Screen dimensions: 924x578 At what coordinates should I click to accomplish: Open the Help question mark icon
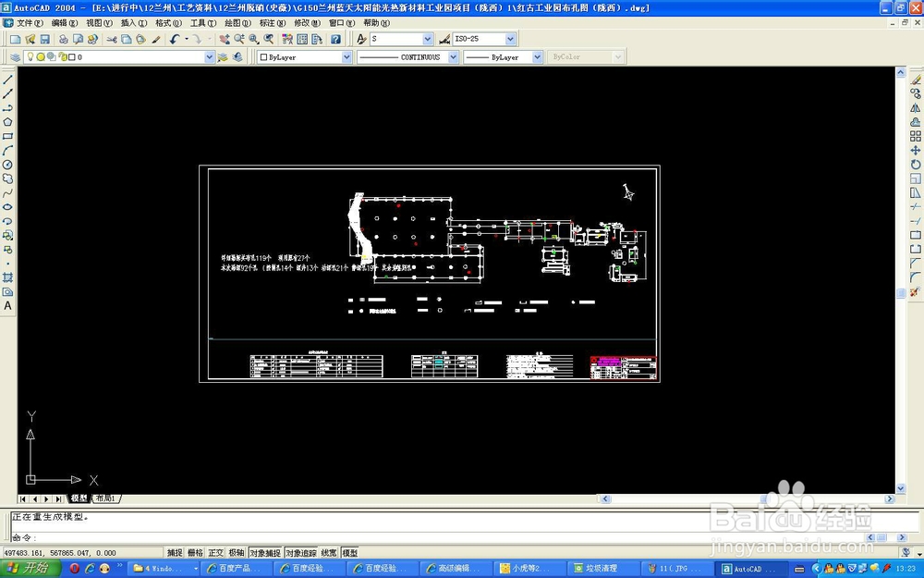(335, 39)
